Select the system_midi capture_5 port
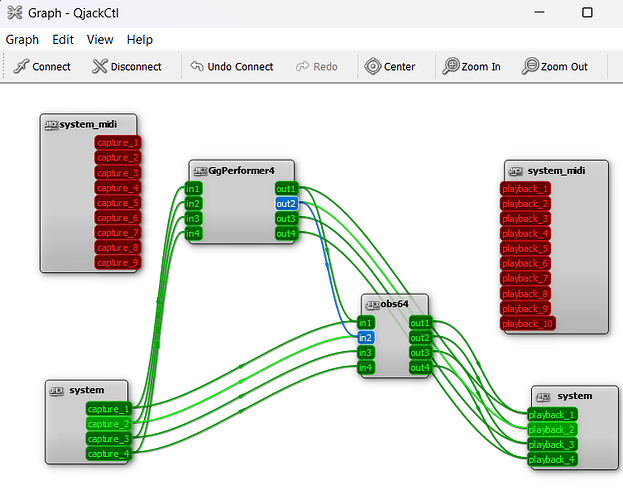The image size is (623, 500). tap(118, 203)
